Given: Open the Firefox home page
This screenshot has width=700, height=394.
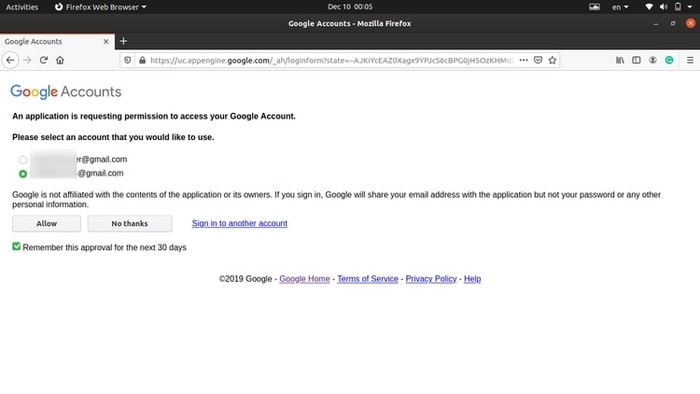Looking at the screenshot, I should click(60, 60).
